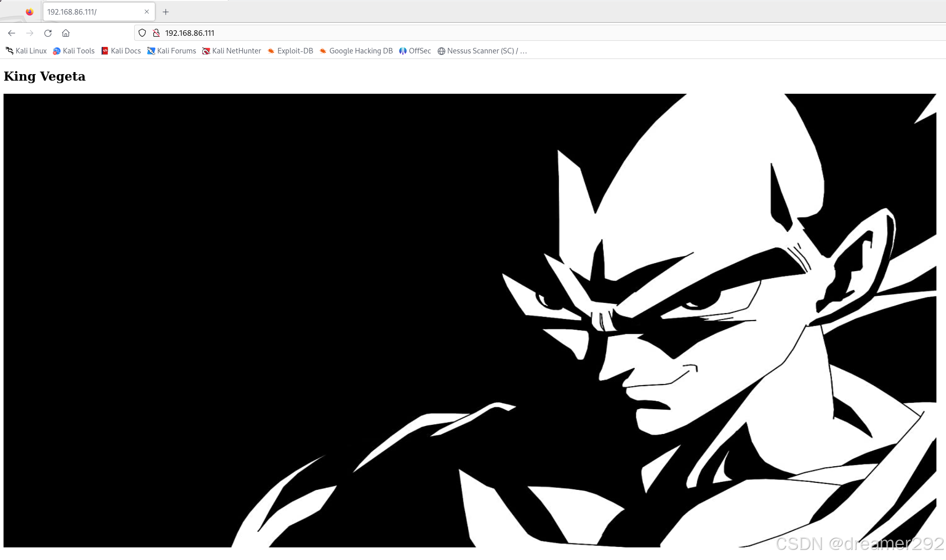The height and width of the screenshot is (560, 946).
Task: Select the 192.168.86.111/ tab
Action: tap(99, 12)
